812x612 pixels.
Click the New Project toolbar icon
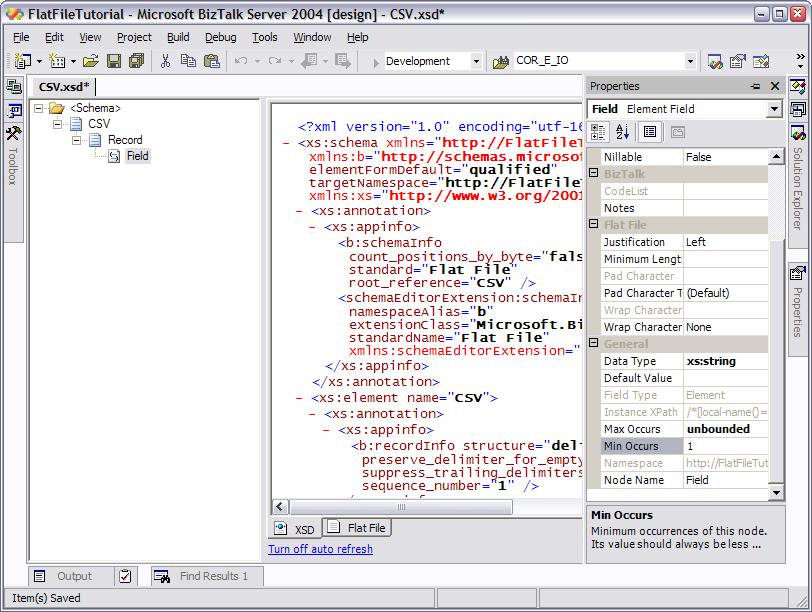coord(22,61)
